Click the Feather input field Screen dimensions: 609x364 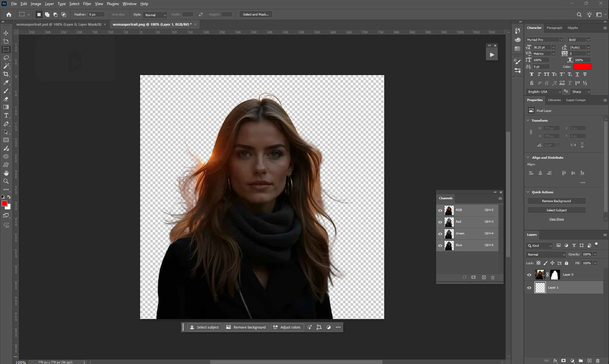click(96, 15)
